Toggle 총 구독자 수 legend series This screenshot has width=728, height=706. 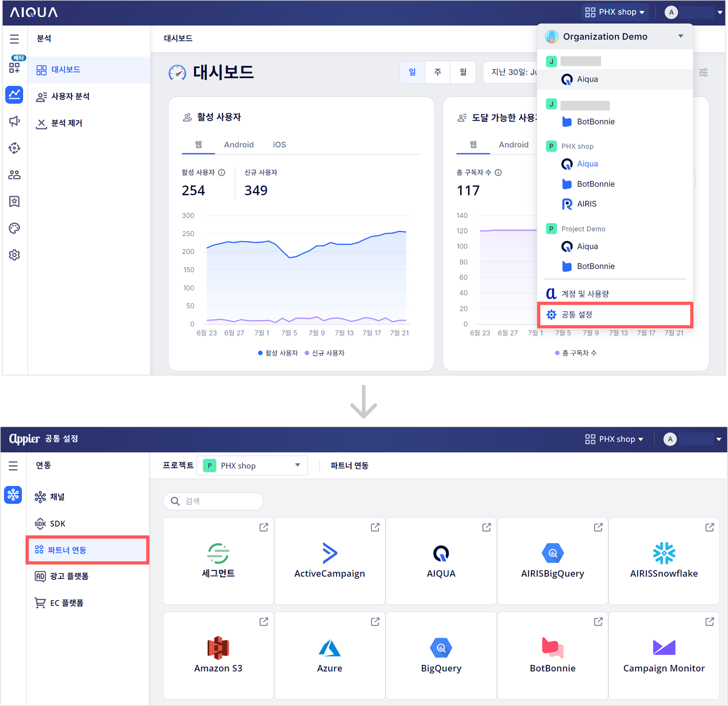click(576, 353)
